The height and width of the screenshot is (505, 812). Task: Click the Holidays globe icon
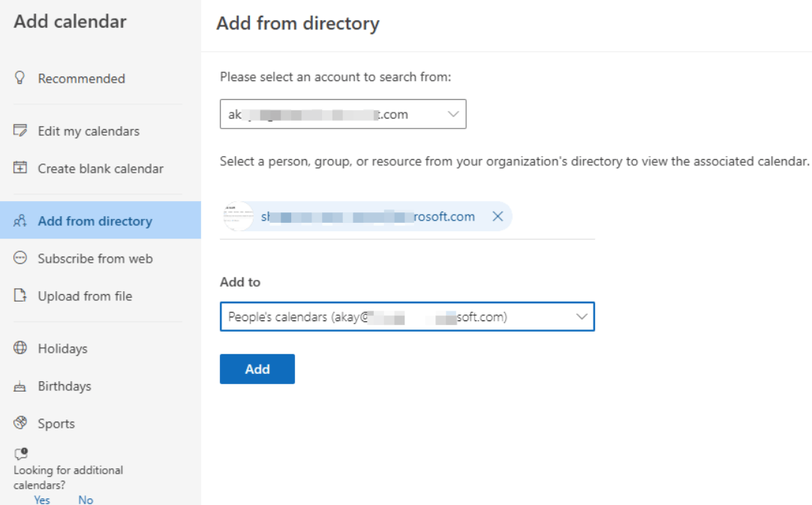(x=20, y=348)
